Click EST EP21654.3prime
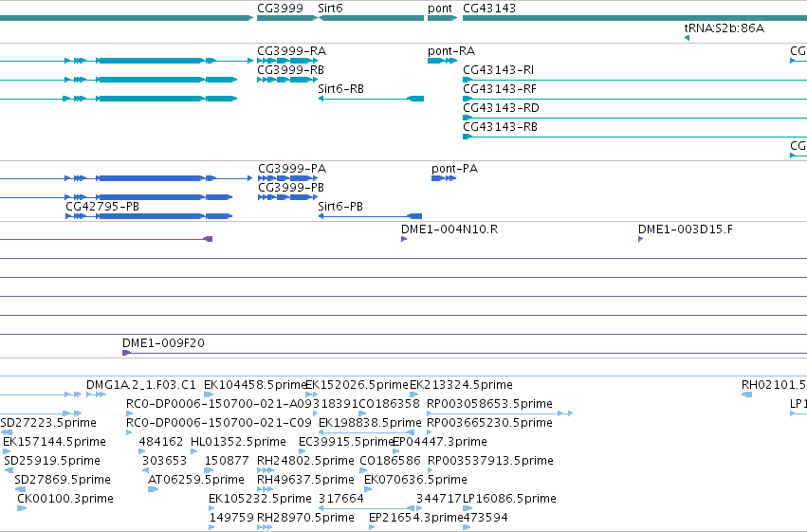This screenshot has width=807, height=532. (x=416, y=518)
